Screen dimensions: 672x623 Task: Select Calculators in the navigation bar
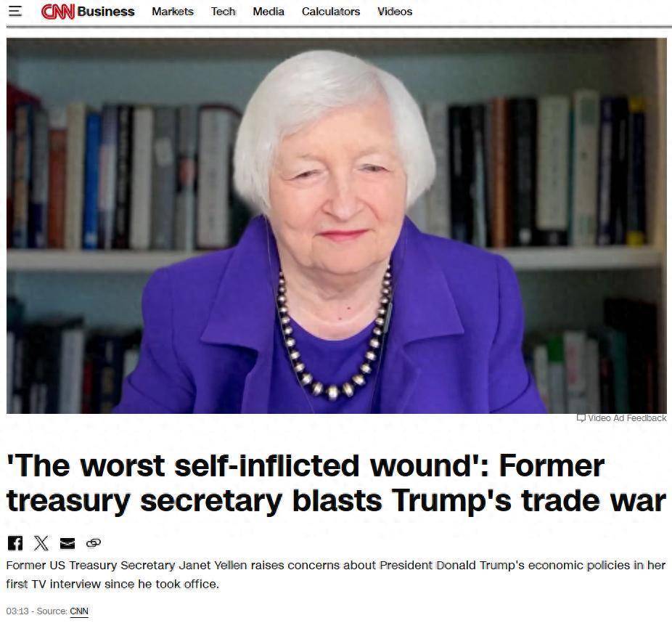pyautogui.click(x=331, y=12)
